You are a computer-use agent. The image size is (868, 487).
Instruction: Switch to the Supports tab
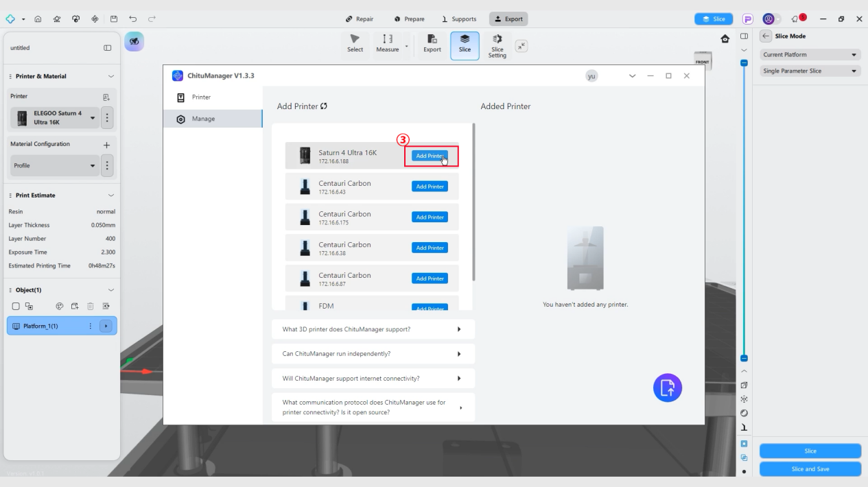(x=460, y=19)
